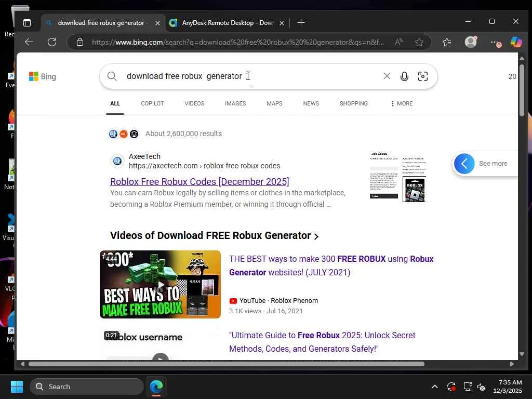Screen dimensions: 532x399
Task: Open the muted volume tray icon
Action: click(482, 387)
